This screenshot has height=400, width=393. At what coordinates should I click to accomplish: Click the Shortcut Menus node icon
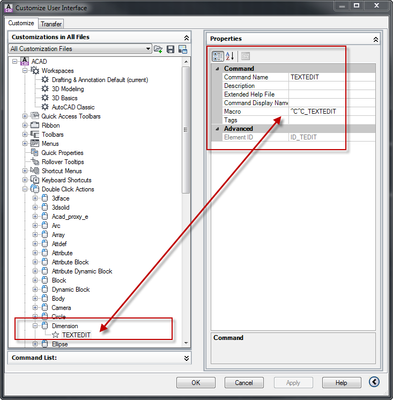[35, 170]
